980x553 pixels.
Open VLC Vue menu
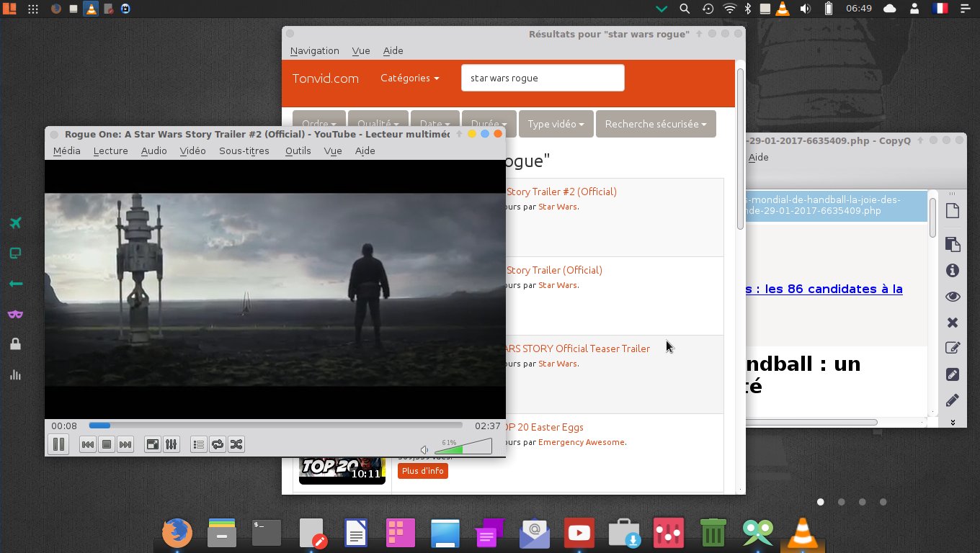click(333, 150)
